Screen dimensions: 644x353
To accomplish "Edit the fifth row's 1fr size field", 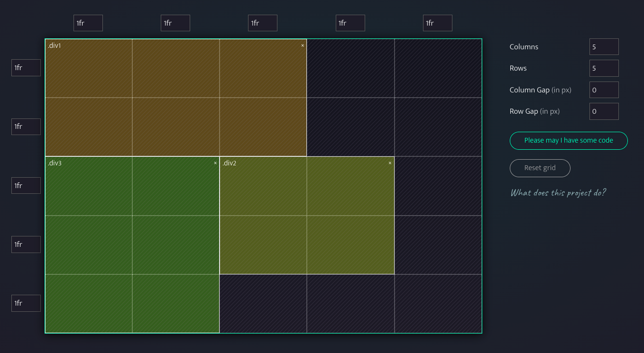I will coord(26,303).
